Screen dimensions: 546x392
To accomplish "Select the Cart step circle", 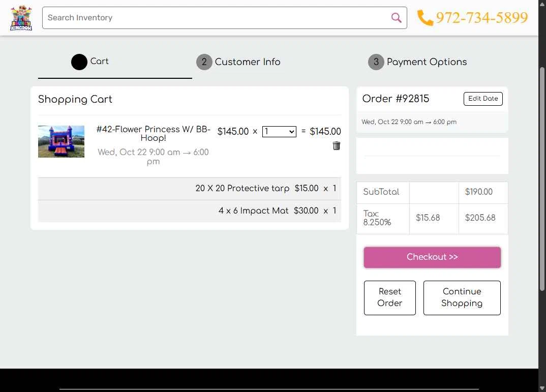I will pyautogui.click(x=79, y=62).
